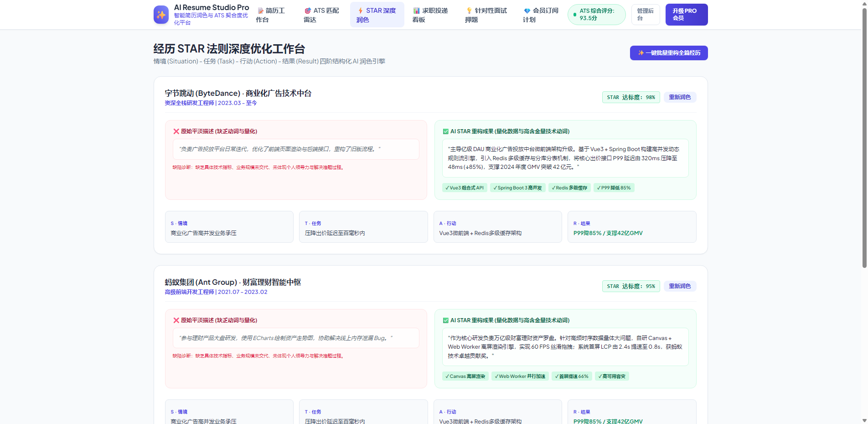Click ByteDance AI rewritten result text box
868x424 pixels.
[565, 158]
